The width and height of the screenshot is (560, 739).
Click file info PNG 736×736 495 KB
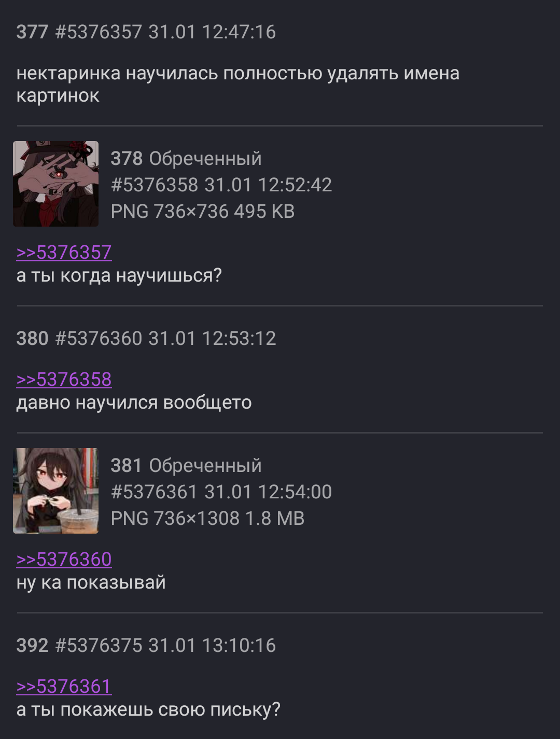point(203,212)
